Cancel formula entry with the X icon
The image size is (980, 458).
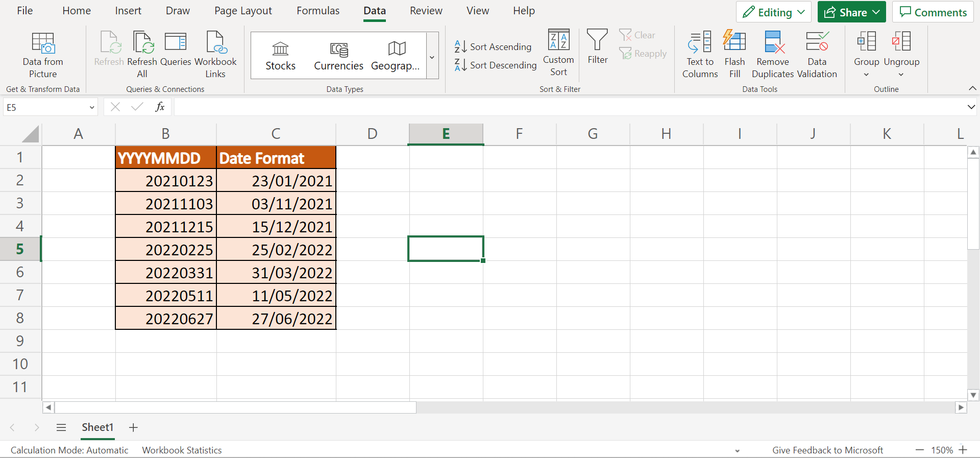coord(115,107)
